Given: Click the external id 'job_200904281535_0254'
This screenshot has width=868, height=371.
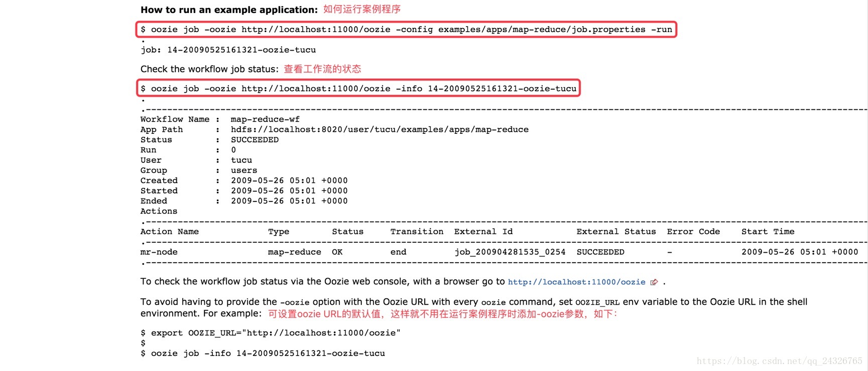Looking at the screenshot, I should (x=510, y=252).
